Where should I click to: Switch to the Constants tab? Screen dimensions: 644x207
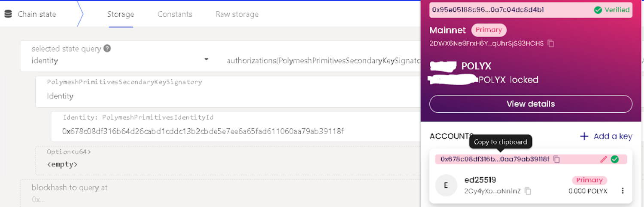tap(175, 14)
